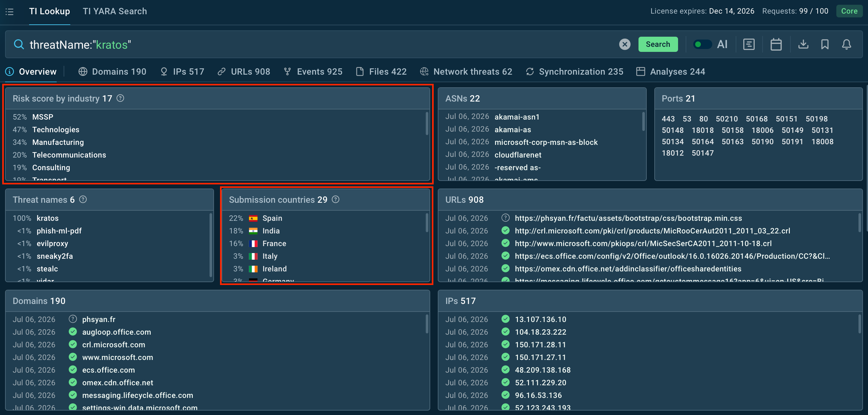Clear the search query with the X icon

pos(624,44)
